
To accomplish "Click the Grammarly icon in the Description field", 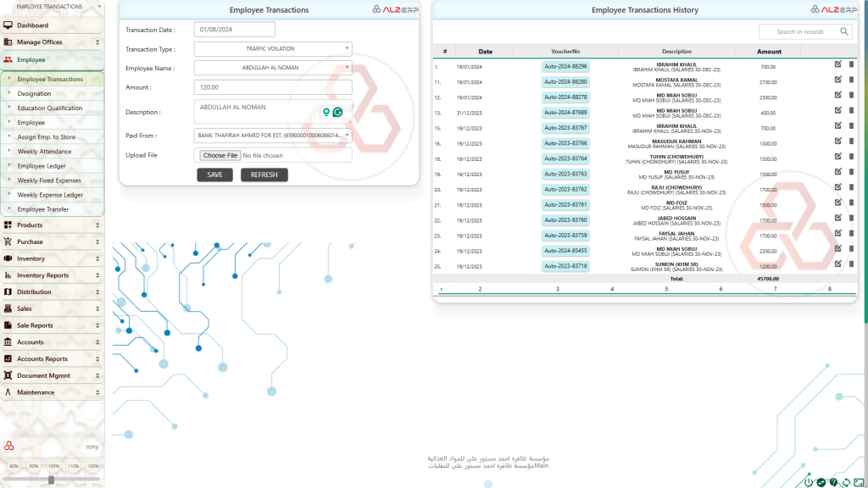I will [337, 113].
